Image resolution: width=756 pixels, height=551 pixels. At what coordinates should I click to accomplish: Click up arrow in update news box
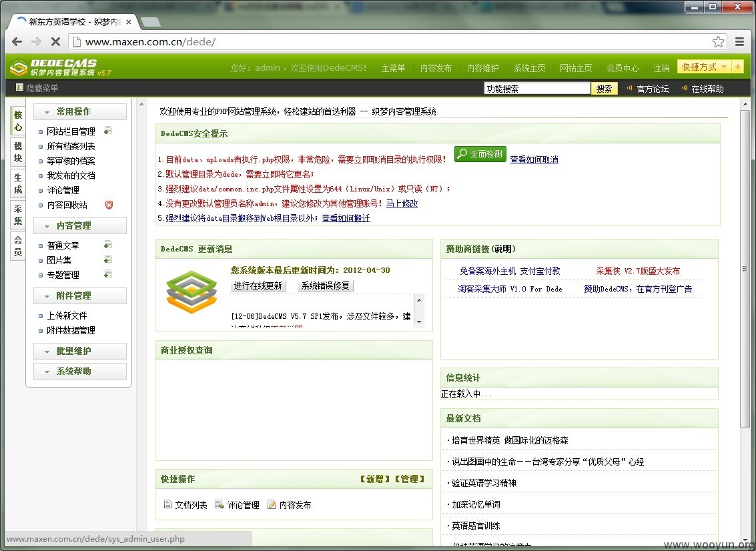(x=419, y=300)
